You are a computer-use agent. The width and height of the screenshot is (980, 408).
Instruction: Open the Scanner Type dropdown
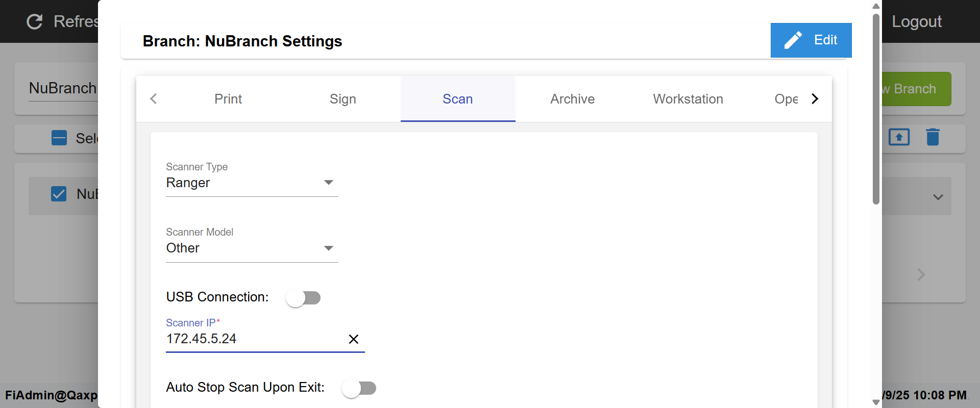pyautogui.click(x=252, y=183)
